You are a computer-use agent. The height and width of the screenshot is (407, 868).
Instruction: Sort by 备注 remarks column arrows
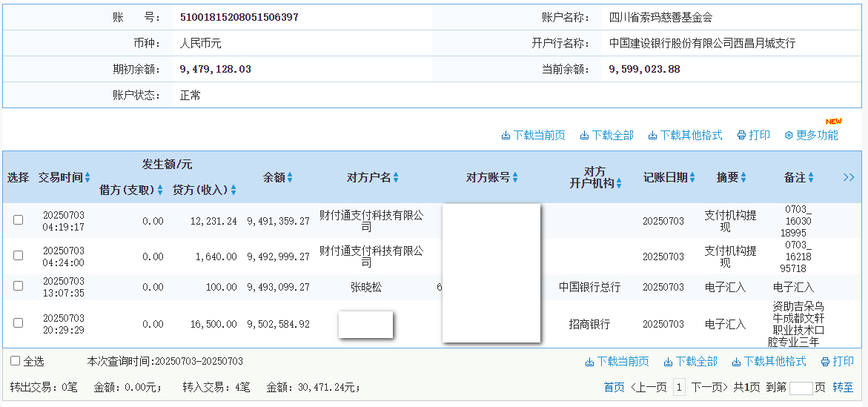[x=810, y=178]
